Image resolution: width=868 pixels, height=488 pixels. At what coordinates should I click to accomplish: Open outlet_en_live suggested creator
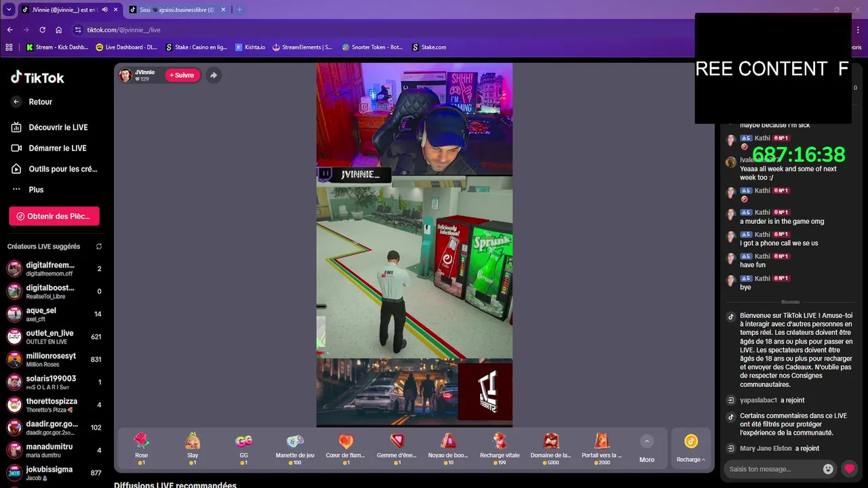(54, 337)
